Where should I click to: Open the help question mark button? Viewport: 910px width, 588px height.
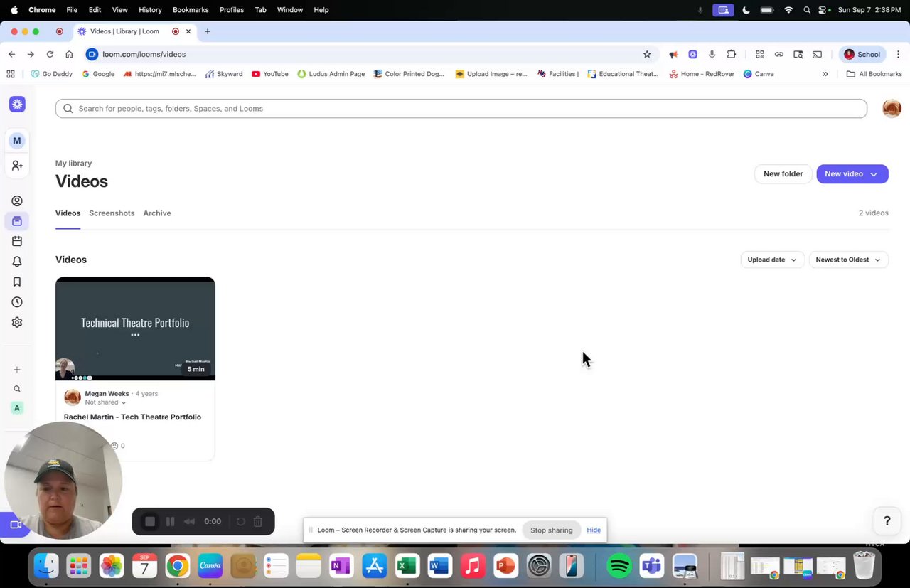pos(887,521)
